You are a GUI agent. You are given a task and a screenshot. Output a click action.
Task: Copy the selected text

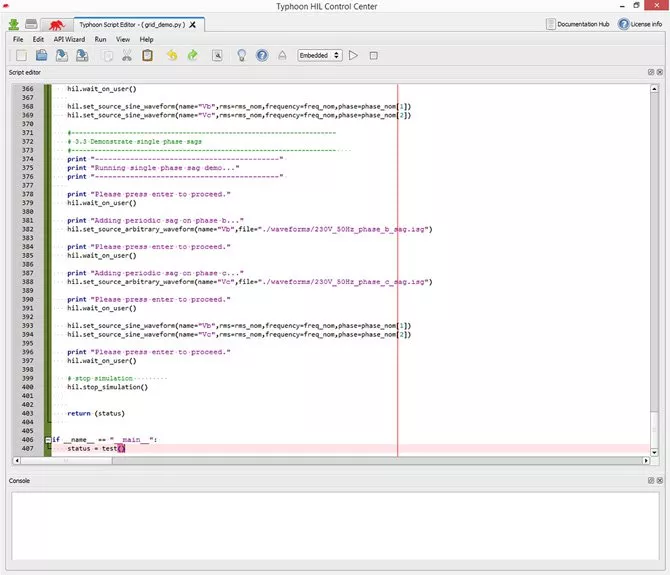point(108,56)
